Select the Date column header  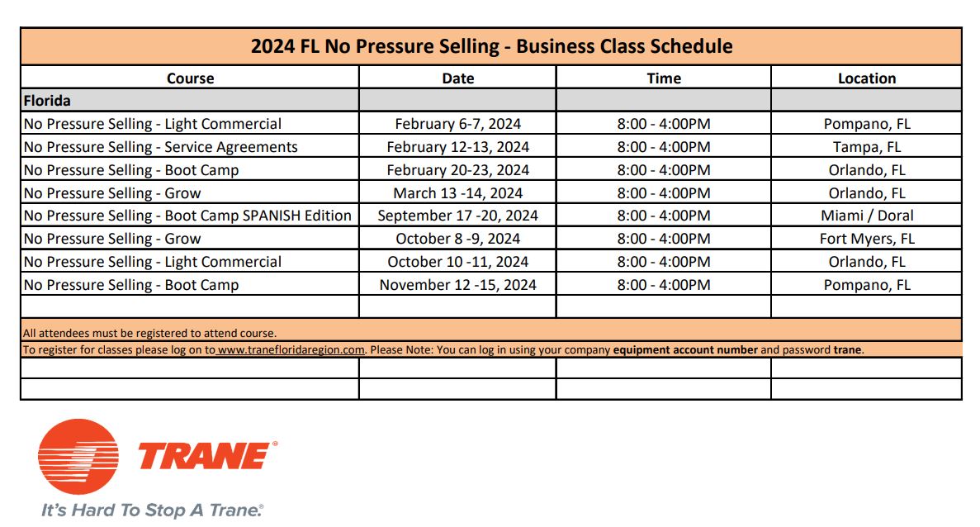(x=457, y=78)
